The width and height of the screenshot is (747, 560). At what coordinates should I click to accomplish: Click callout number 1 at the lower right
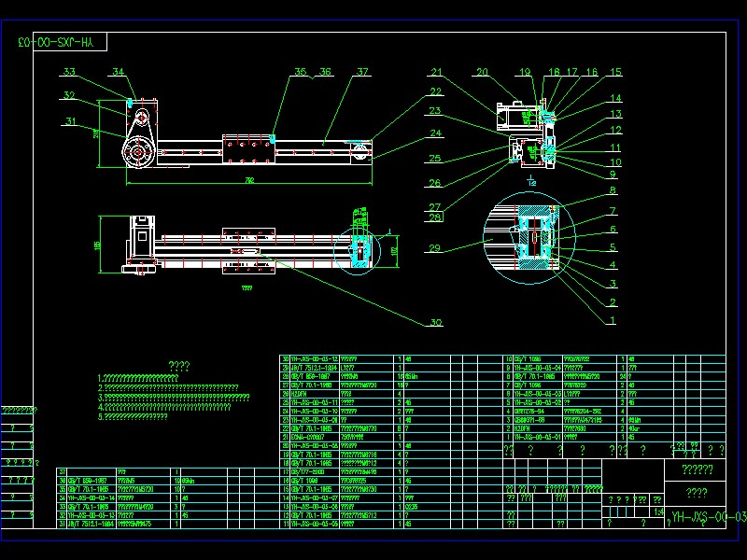[x=613, y=320]
